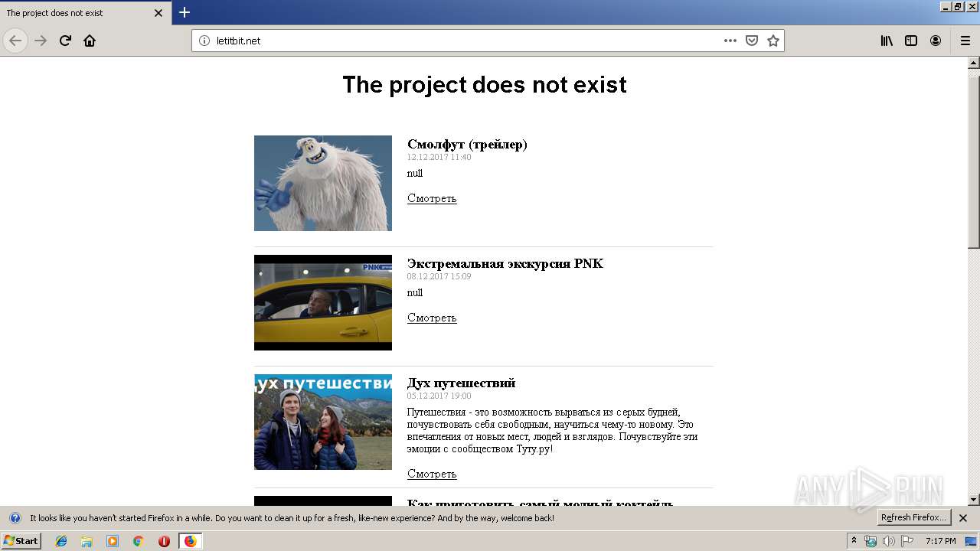Open the page actions three-dot menu
Image resolution: width=980 pixels, height=551 pixels.
tap(730, 41)
